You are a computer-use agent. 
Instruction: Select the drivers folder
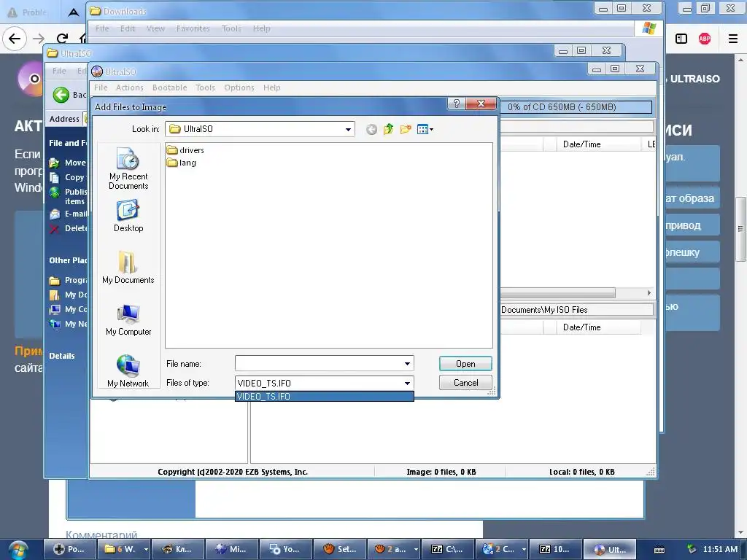[186, 150]
